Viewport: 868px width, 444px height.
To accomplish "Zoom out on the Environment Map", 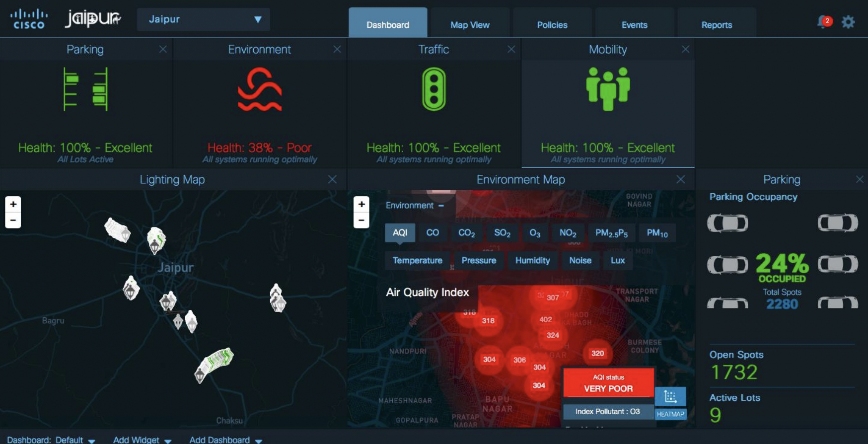I will [x=362, y=220].
